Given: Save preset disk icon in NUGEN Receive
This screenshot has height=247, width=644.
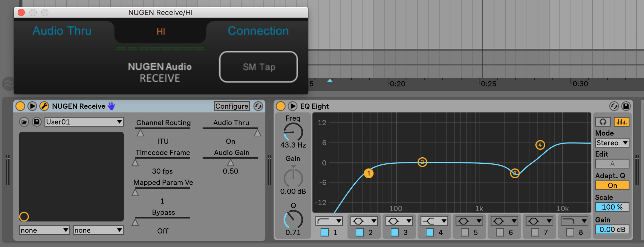Looking at the screenshot, I should click(x=37, y=122).
